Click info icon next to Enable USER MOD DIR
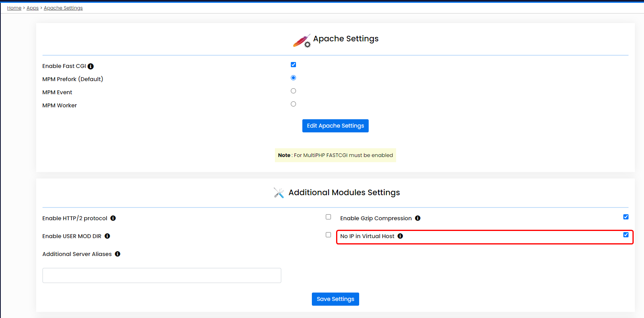This screenshot has height=318, width=644. (107, 236)
